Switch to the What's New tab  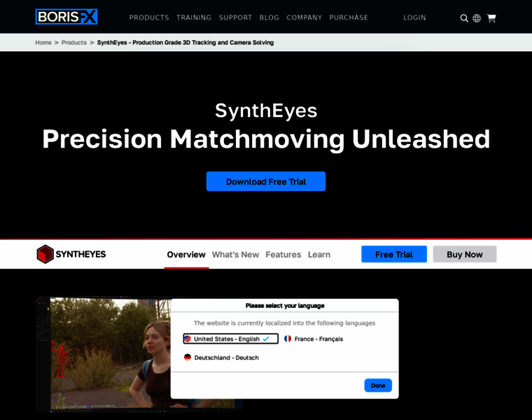click(x=235, y=254)
